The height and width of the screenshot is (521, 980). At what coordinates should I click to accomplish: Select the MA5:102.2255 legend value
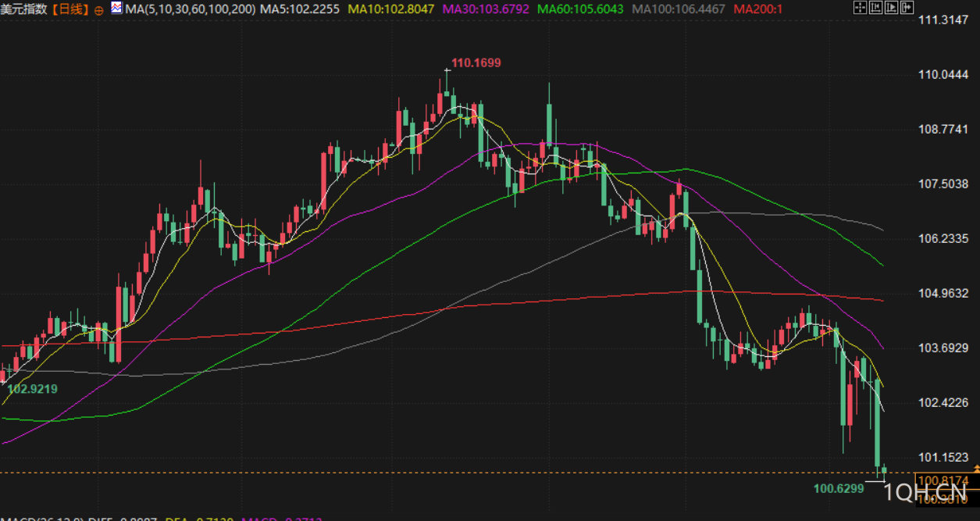click(300, 9)
